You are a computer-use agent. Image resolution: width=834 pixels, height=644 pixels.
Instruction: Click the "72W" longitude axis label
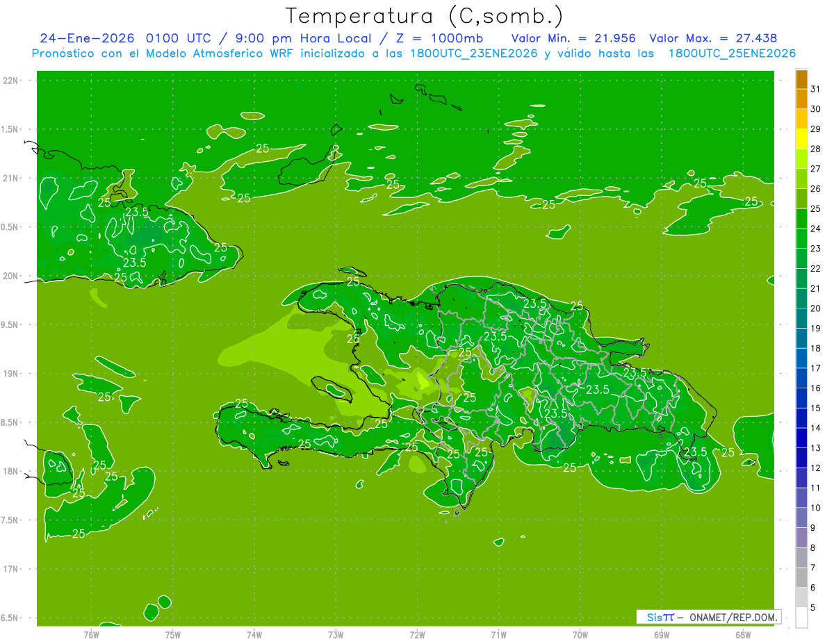tap(417, 635)
